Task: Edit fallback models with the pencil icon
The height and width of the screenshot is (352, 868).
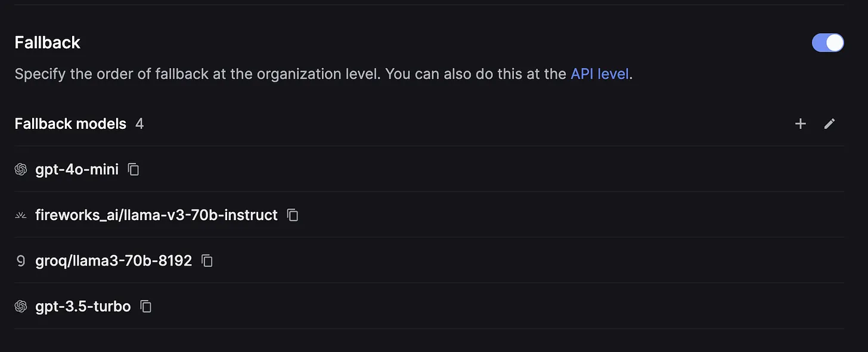Action: [x=829, y=123]
